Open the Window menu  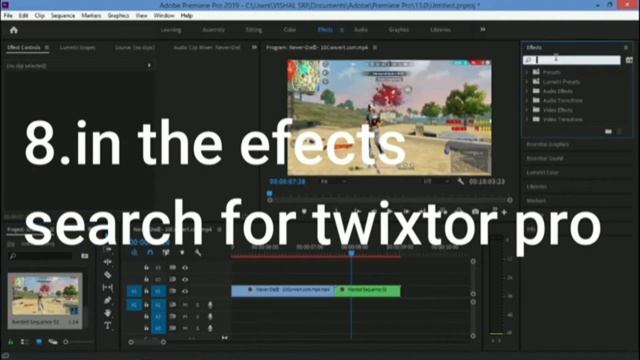point(164,16)
